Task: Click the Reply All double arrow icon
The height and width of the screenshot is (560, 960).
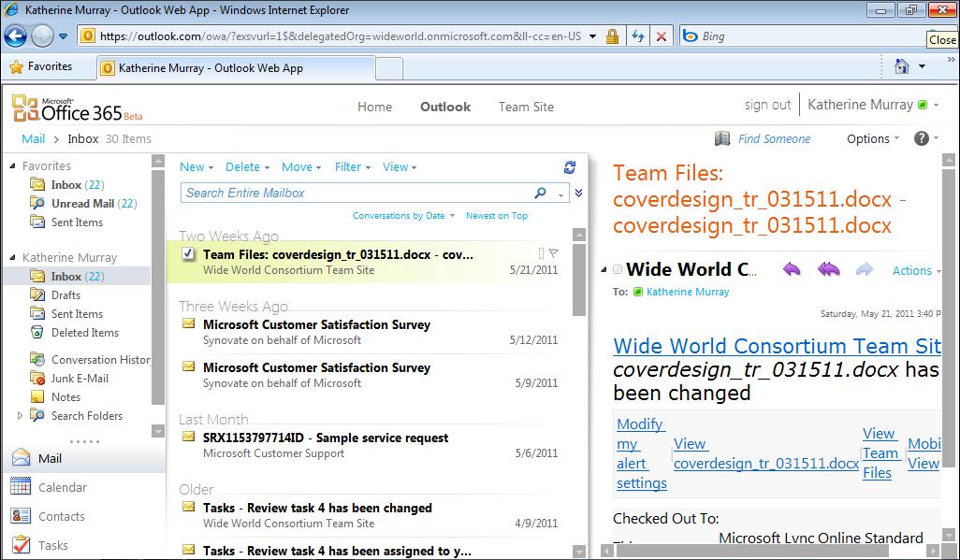Action: coord(828,269)
